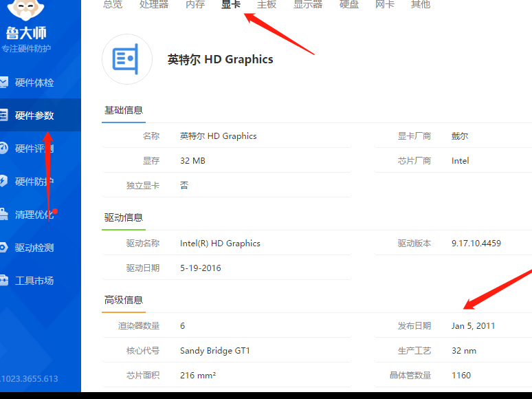Screen dimensions: 532x399
Task: Click the 鲁大师 mascot logo
Action: click(x=26, y=9)
